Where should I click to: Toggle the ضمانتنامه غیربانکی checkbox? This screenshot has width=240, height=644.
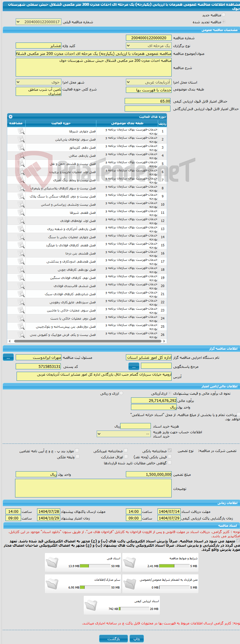(126, 450)
